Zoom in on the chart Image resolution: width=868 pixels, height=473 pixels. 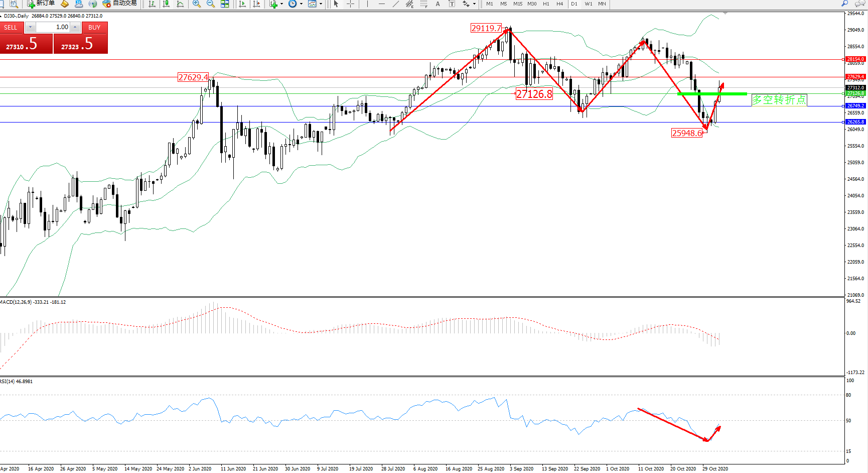coord(197,4)
